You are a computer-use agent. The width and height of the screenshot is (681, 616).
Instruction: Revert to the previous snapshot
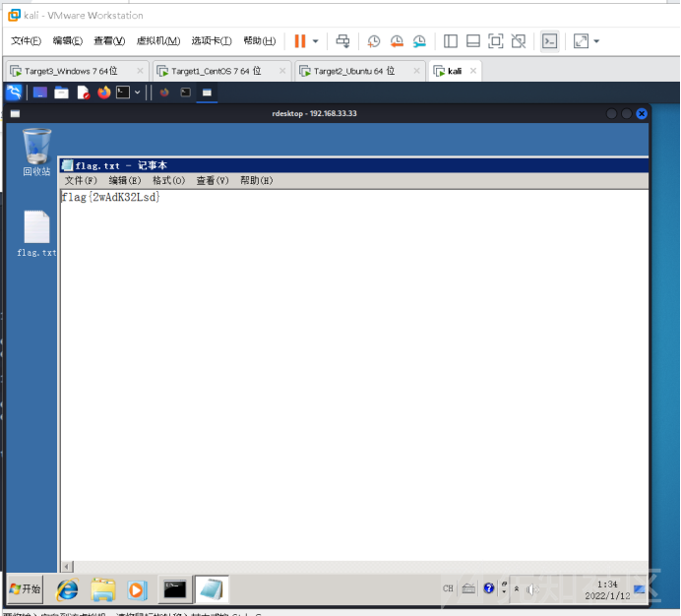tap(397, 41)
